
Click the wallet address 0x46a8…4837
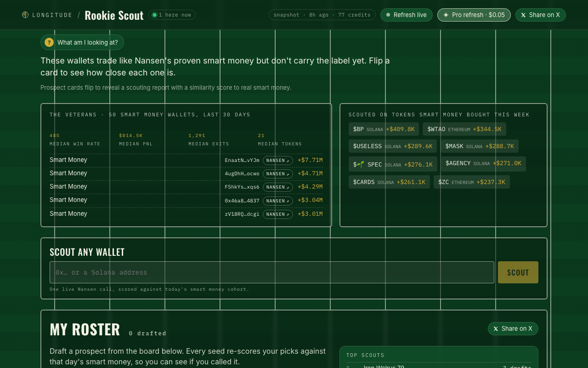242,201
